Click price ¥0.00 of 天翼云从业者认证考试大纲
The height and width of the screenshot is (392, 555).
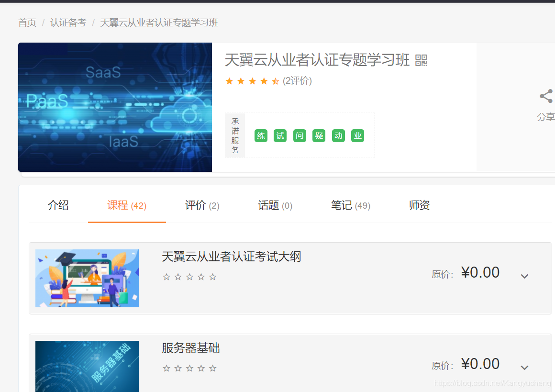480,273
